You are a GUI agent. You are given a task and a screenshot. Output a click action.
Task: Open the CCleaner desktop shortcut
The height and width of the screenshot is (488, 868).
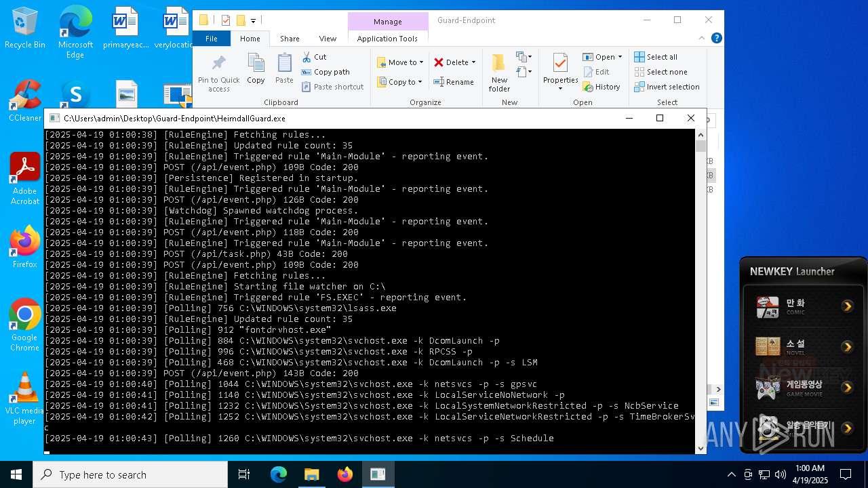pyautogui.click(x=25, y=100)
